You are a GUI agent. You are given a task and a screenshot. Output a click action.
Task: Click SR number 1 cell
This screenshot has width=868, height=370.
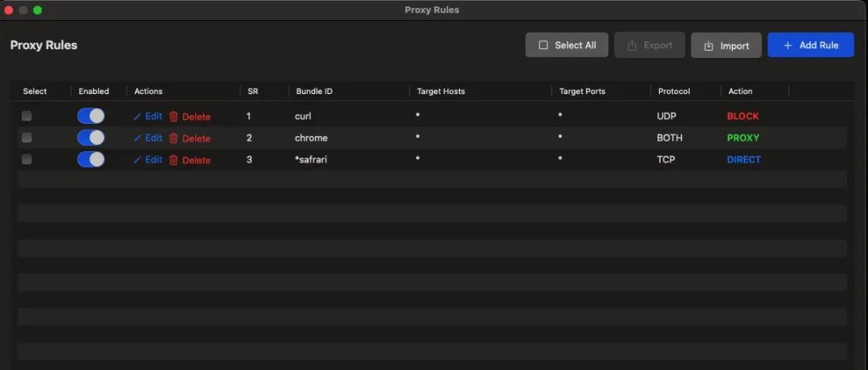point(248,117)
